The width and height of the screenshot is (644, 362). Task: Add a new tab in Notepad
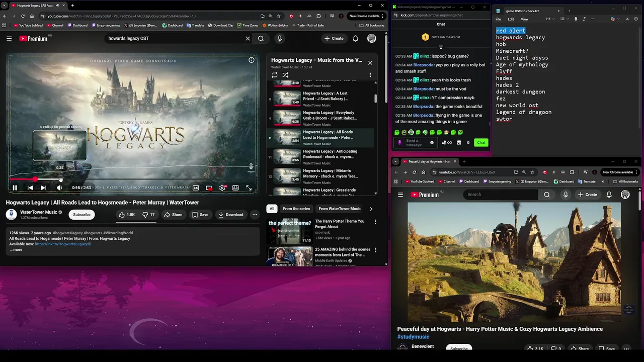tap(569, 11)
